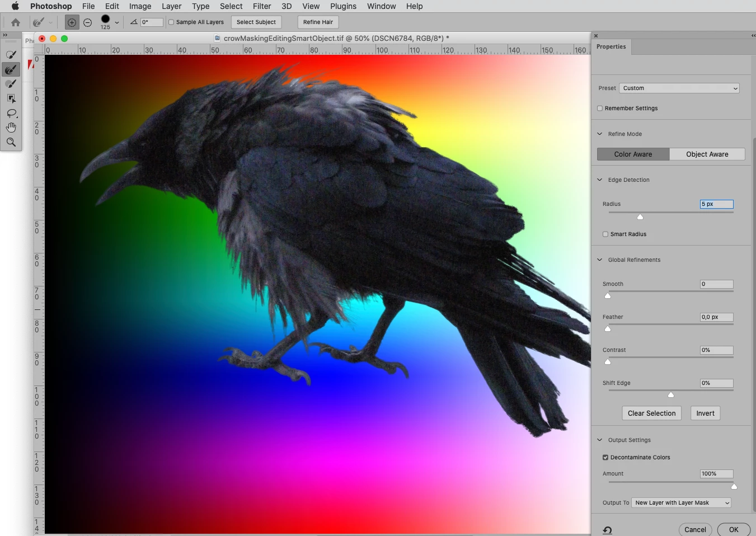Open the Photoshop menu
The height and width of the screenshot is (536, 756).
coord(51,6)
